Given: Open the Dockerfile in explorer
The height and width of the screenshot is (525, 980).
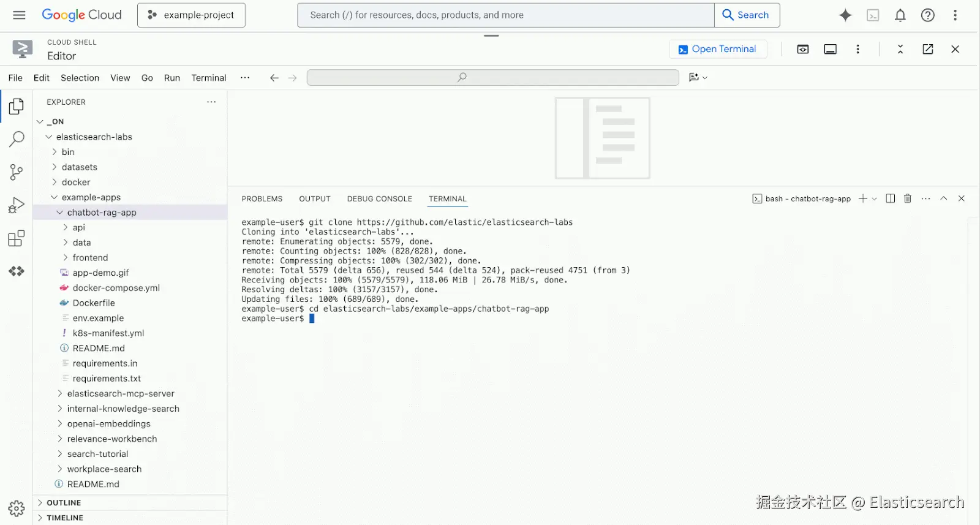Looking at the screenshot, I should pyautogui.click(x=93, y=303).
